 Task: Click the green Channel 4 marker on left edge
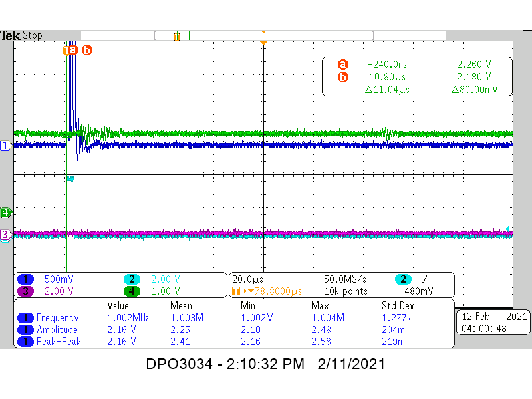(x=5, y=212)
